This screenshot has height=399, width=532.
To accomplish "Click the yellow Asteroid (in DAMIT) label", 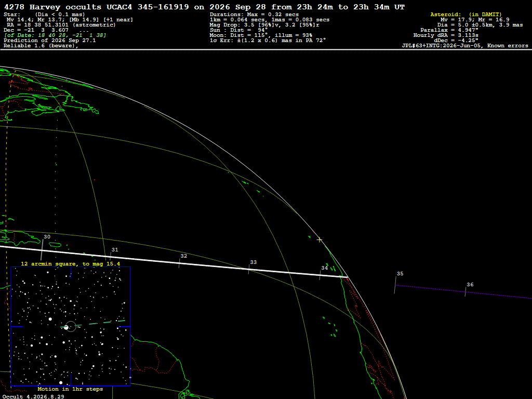I will (x=466, y=14).
